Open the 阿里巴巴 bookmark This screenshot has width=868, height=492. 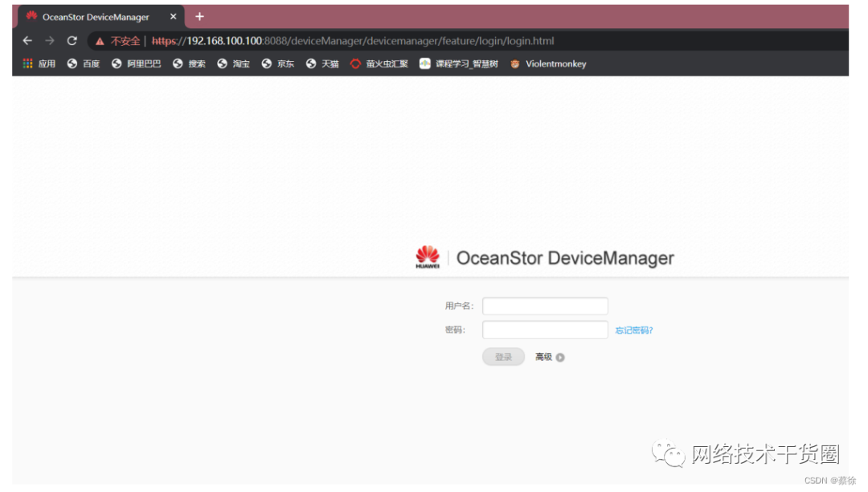tap(136, 64)
